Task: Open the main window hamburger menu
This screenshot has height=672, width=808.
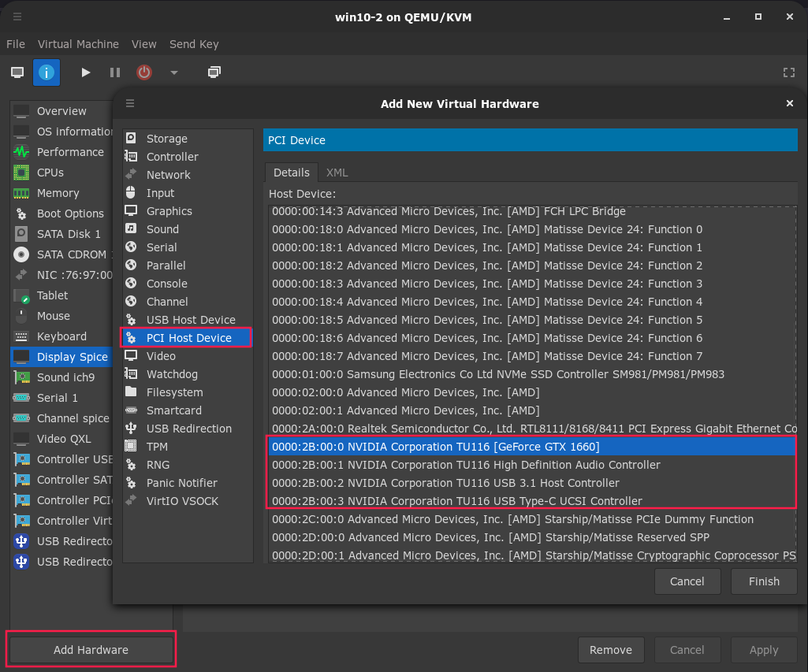Action: point(17,17)
